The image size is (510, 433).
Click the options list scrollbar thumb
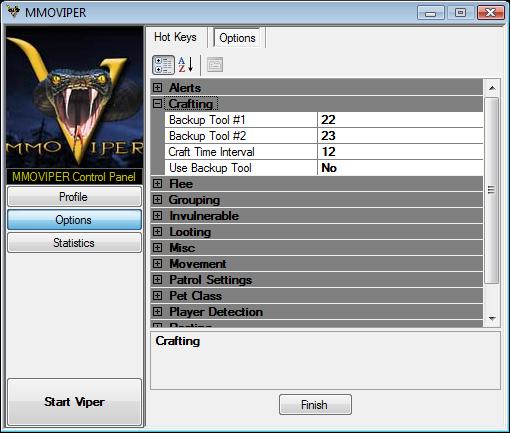(492, 190)
